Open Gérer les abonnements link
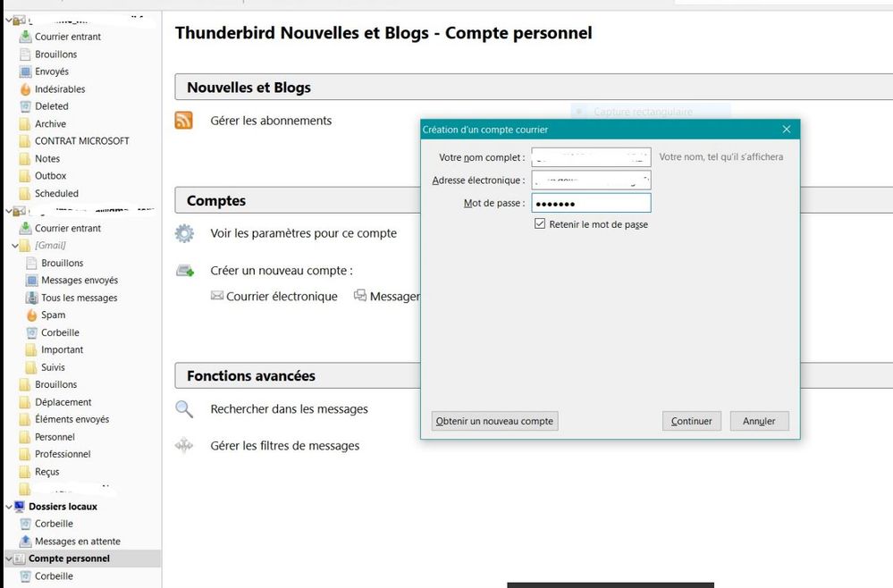This screenshot has height=588, width=893. point(271,121)
